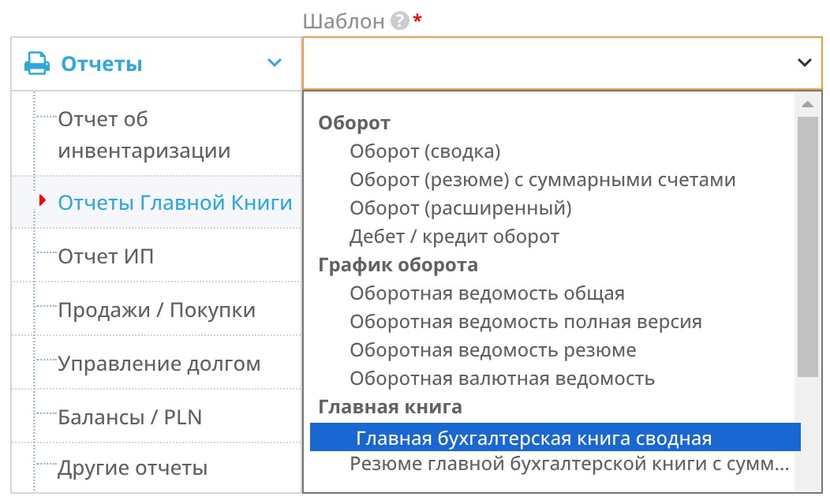Screen dimensions: 830x504
Task: Select highlighted Главная бухгалтерская книга сводная
Action: coord(533,439)
